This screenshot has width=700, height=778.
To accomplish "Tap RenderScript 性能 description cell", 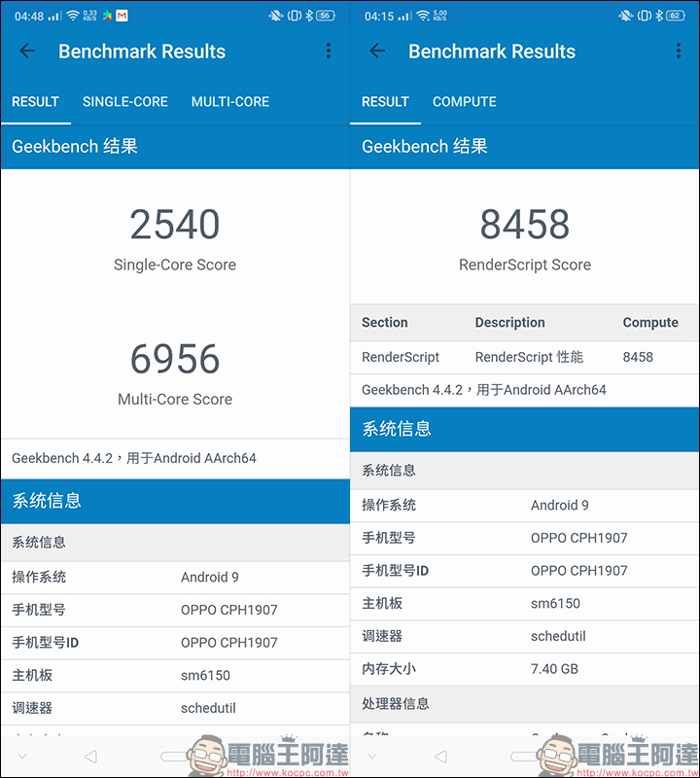I will (529, 357).
